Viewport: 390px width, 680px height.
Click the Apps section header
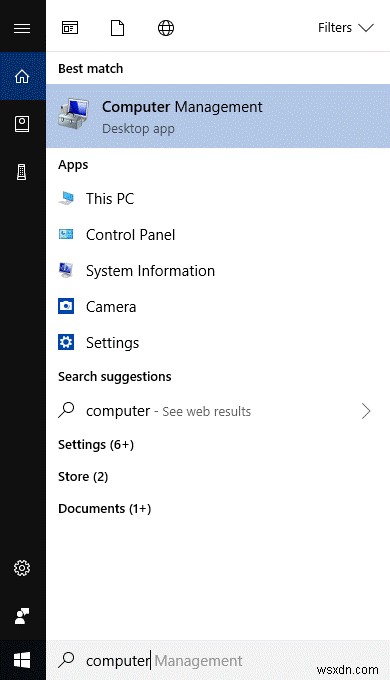tap(73, 165)
